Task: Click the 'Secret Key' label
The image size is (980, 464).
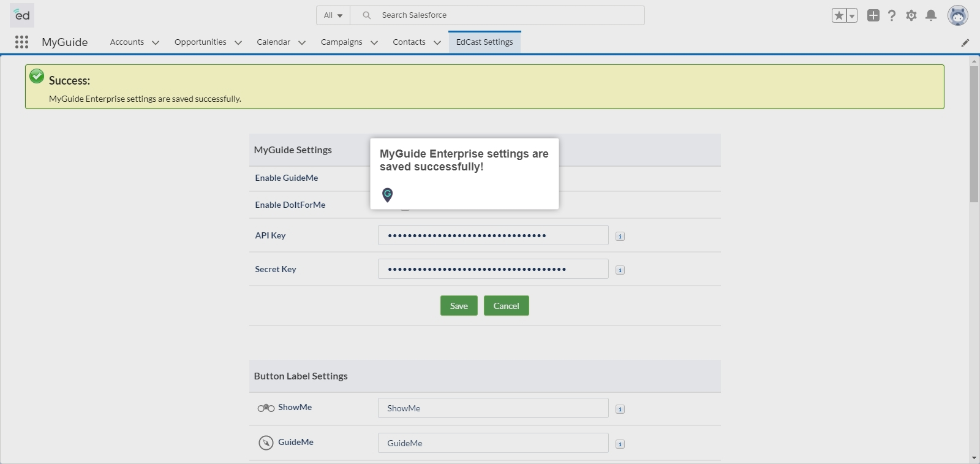Action: 276,269
